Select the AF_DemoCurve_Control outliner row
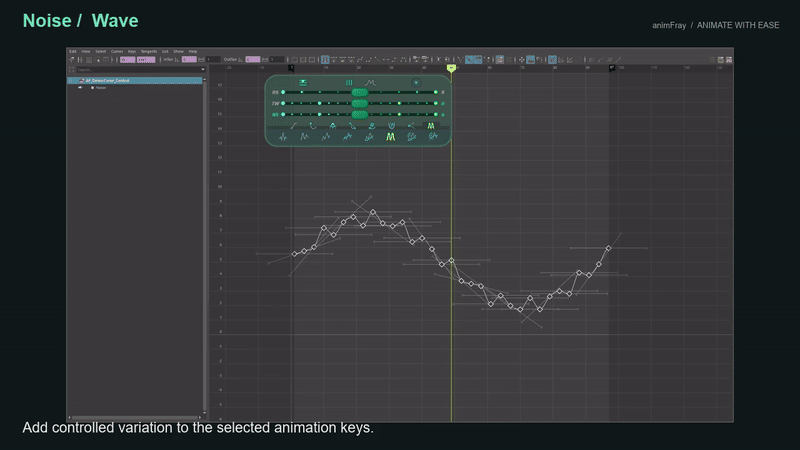 [x=135, y=80]
